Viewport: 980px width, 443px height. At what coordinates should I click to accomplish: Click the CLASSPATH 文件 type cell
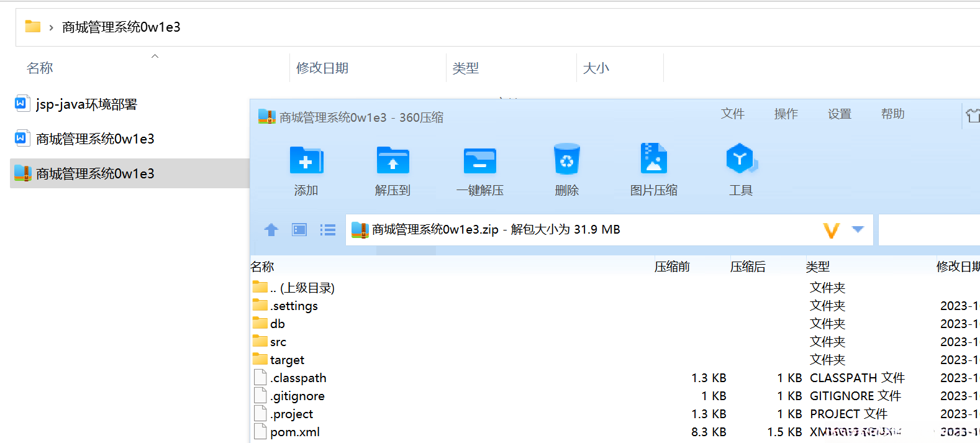click(x=857, y=378)
